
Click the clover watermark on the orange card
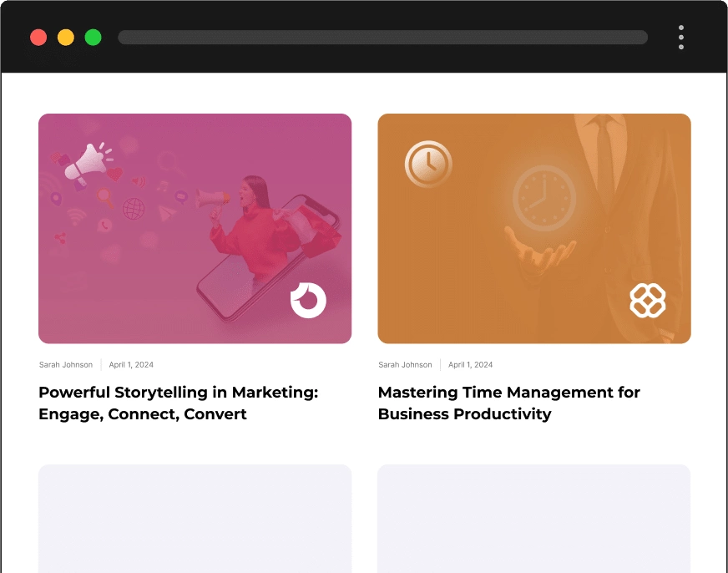(x=648, y=300)
